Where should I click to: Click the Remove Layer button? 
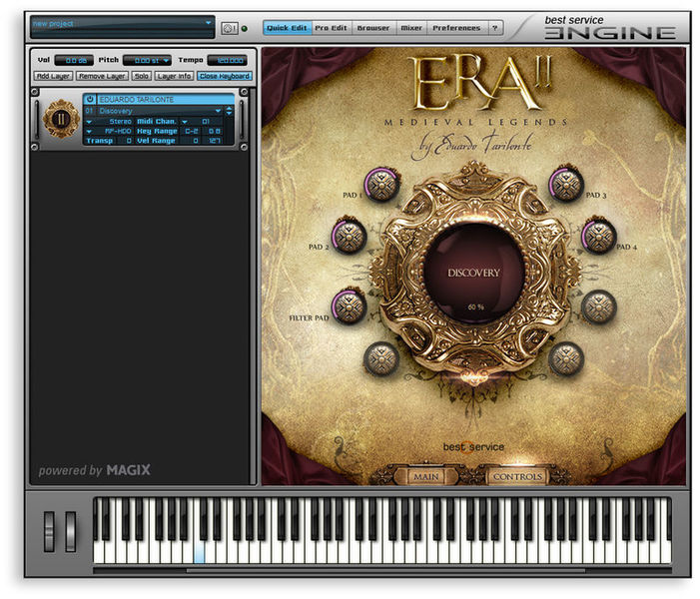coord(102,76)
